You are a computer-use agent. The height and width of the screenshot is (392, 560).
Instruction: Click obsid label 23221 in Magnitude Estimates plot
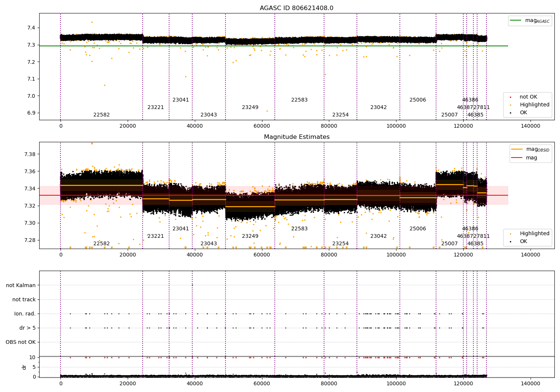[x=156, y=236]
